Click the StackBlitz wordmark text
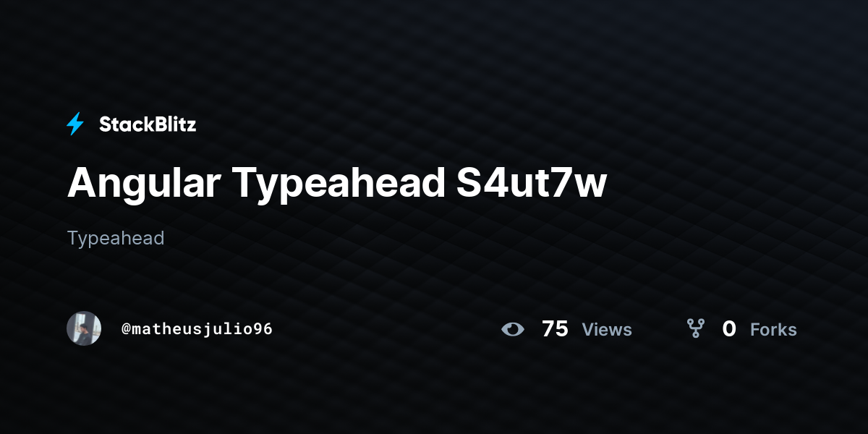Screen dimensions: 868x434 (x=148, y=124)
